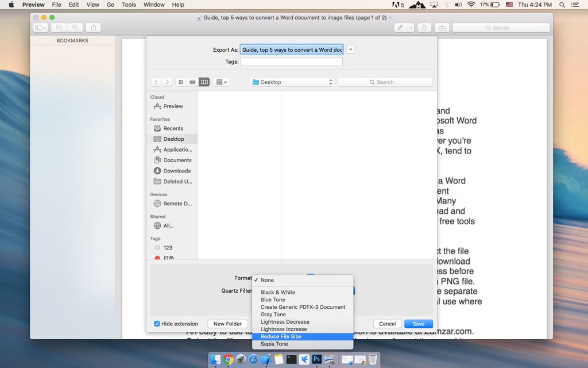Open the File menu
Screen dimensions: 588x368
(57, 5)
